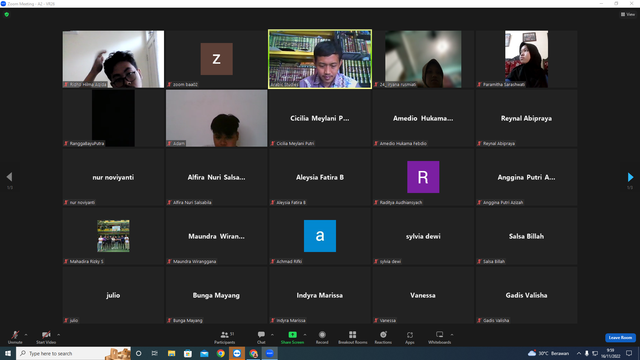640x360 pixels.
Task: Open File Explorer from taskbar
Action: click(171, 353)
